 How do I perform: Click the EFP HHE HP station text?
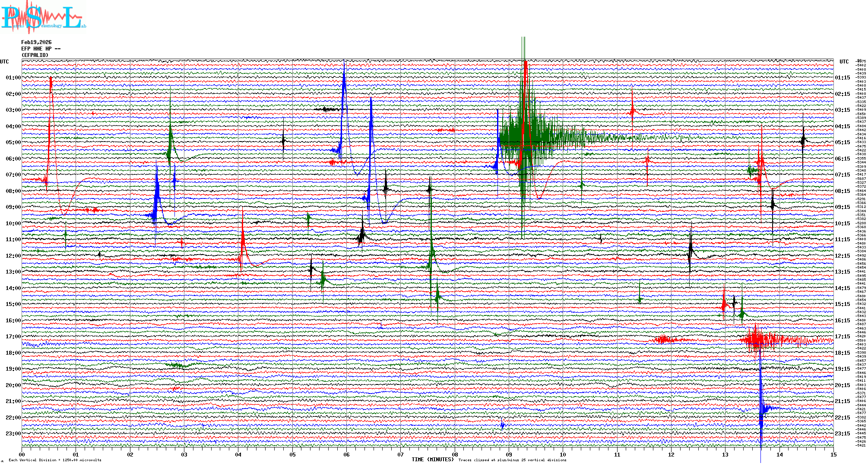pyautogui.click(x=41, y=49)
